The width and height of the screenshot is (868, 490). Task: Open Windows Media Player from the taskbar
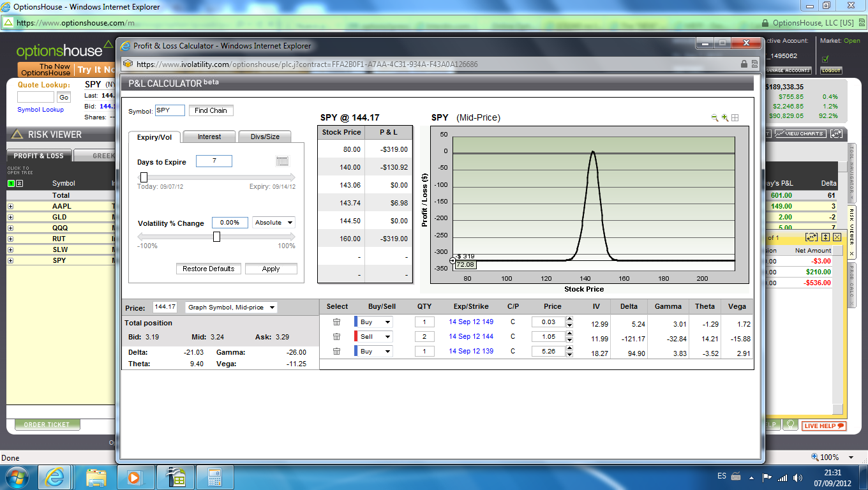(135, 477)
